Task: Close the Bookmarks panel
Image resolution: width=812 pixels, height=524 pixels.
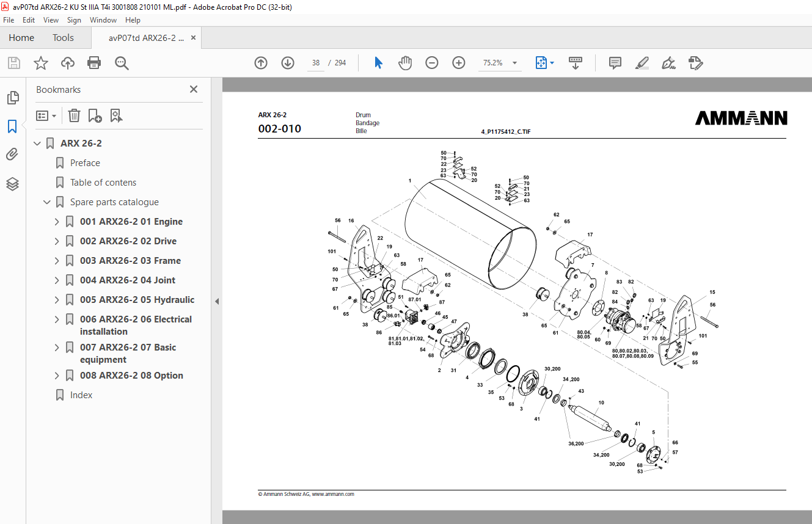Action: click(194, 89)
